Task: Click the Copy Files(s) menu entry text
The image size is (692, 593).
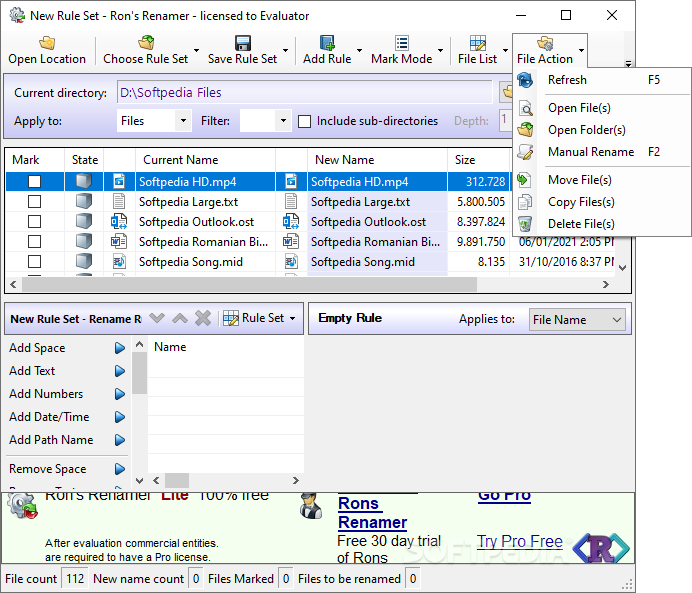Action: coord(581,202)
